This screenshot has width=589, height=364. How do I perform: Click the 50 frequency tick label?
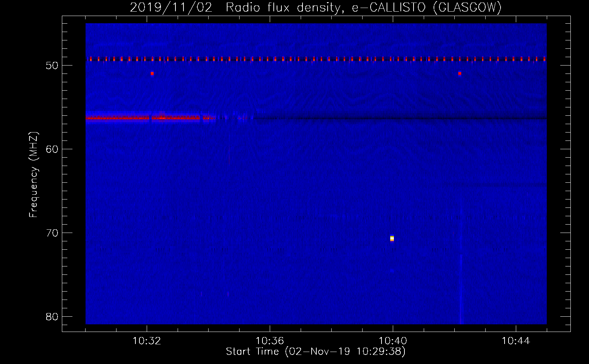pyautogui.click(x=52, y=66)
